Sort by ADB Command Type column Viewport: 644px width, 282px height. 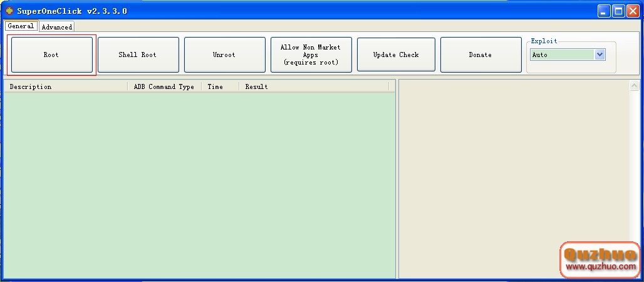(x=164, y=86)
